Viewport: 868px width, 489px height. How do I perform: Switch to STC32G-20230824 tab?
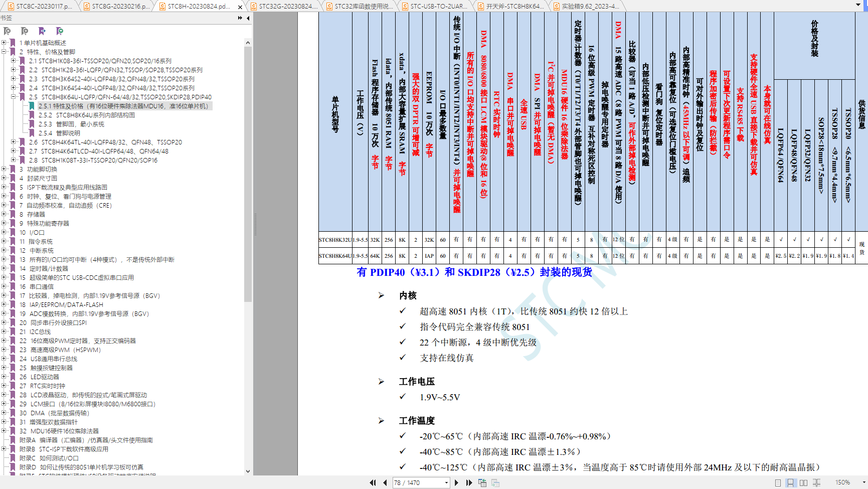click(284, 7)
